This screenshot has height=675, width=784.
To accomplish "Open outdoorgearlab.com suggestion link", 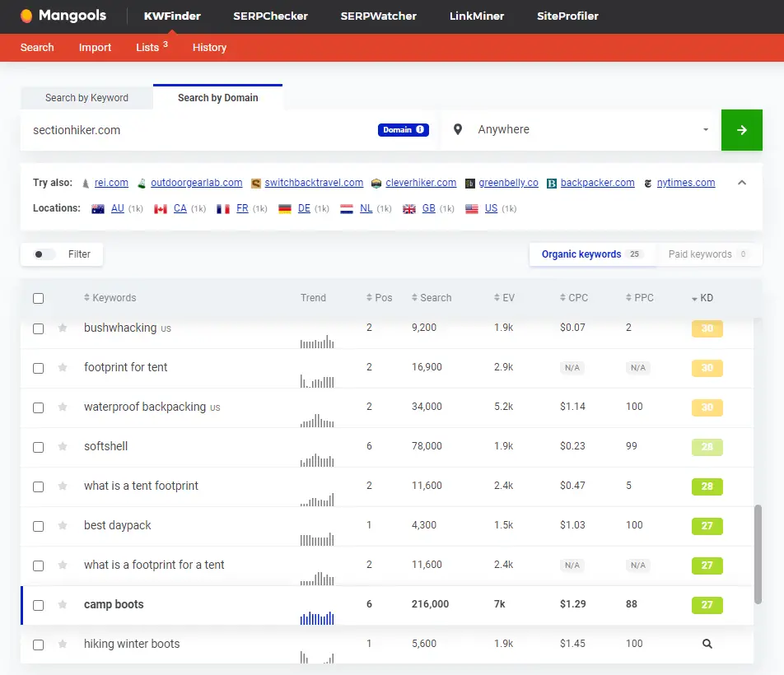I will pos(197,183).
